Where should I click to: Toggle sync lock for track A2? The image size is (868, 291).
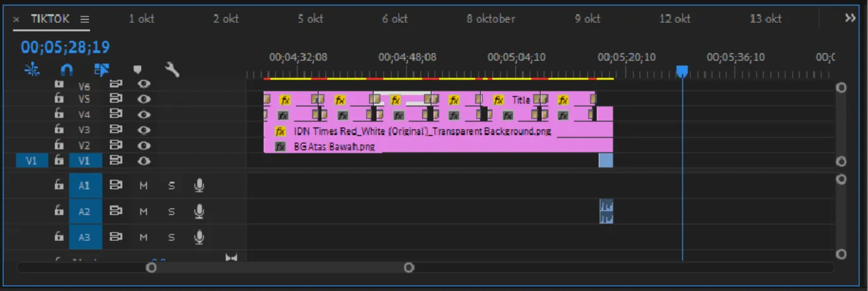tap(116, 211)
